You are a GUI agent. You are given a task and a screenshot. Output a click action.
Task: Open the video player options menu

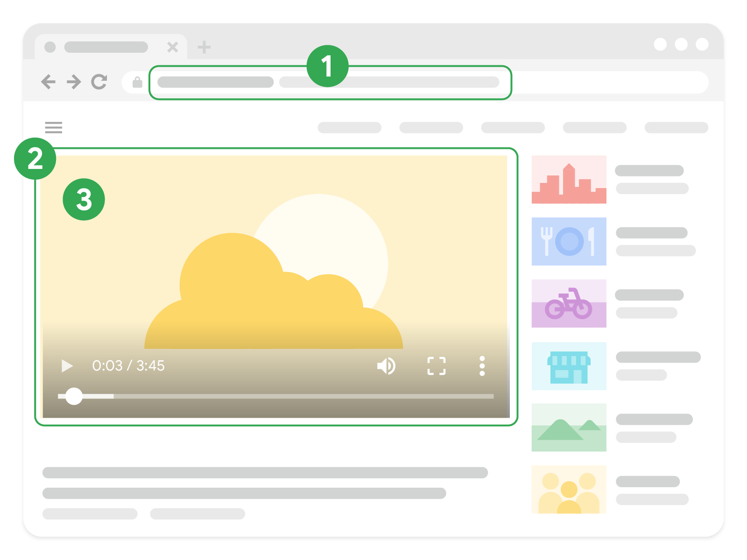[481, 366]
